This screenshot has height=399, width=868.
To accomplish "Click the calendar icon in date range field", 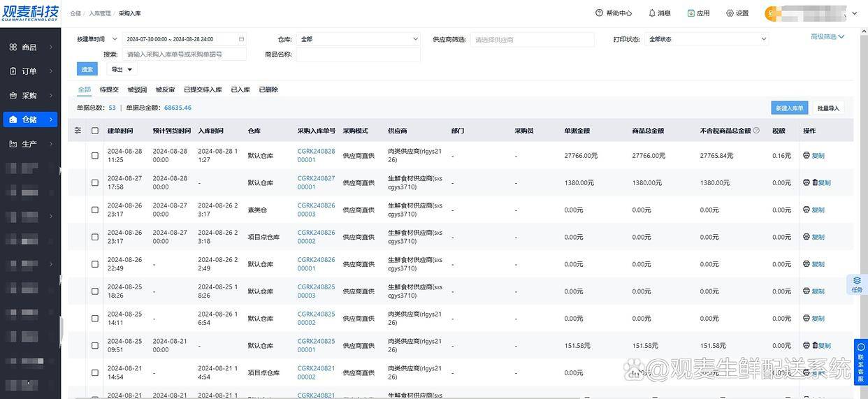I will (x=242, y=39).
